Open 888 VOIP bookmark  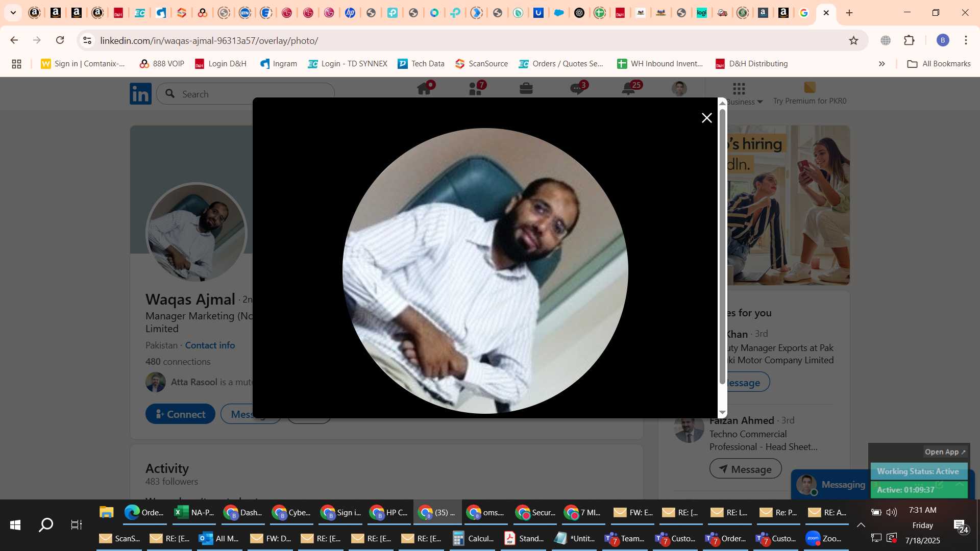coord(162,64)
